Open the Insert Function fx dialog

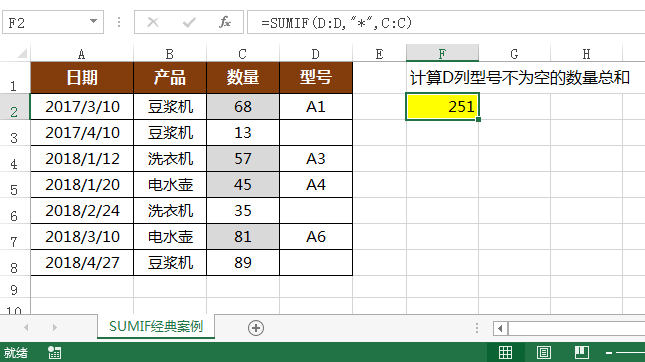[x=225, y=22]
